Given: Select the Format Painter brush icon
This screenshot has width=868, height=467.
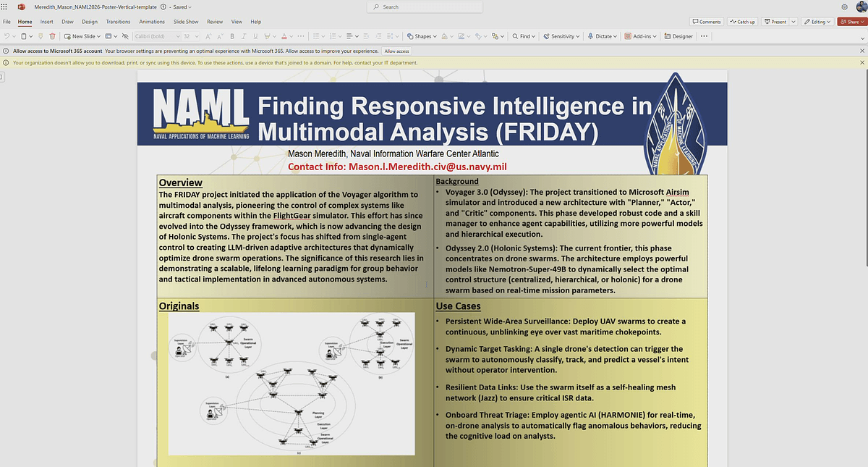Looking at the screenshot, I should point(42,35).
